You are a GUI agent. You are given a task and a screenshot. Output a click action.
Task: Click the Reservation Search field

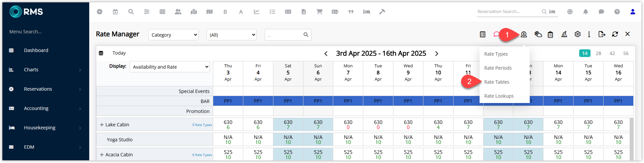pyautogui.click(x=509, y=12)
